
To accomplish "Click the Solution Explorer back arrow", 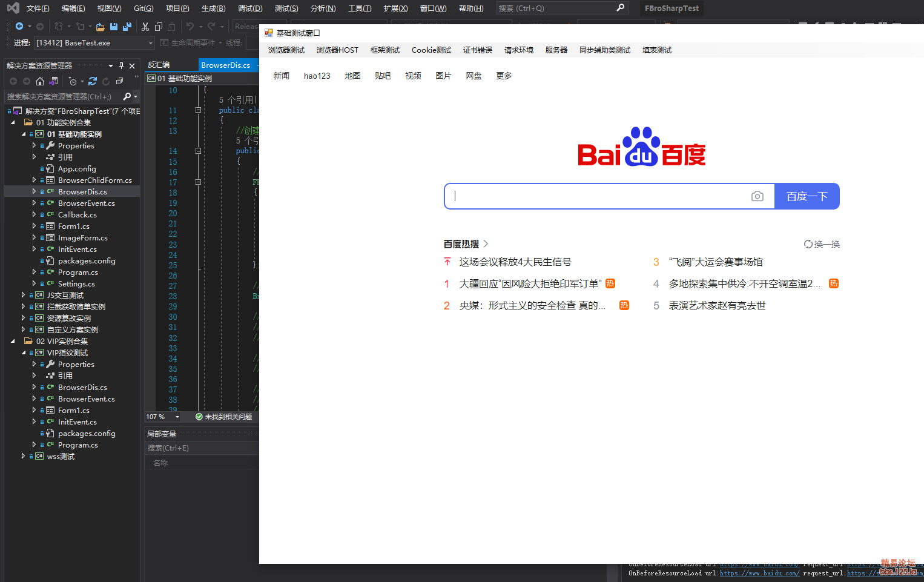I will pyautogui.click(x=13, y=81).
